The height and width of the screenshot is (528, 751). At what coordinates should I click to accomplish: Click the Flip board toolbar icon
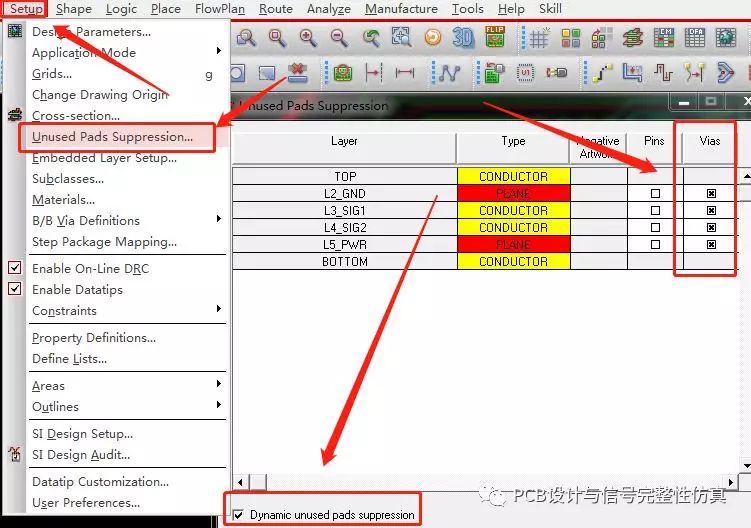495,37
